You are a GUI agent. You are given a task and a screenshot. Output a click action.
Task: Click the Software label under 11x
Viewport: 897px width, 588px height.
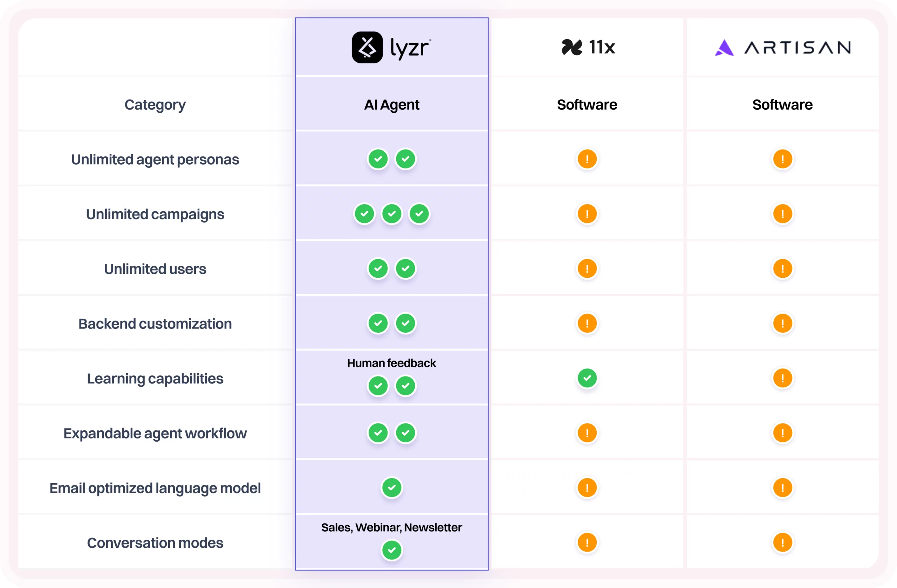(587, 105)
